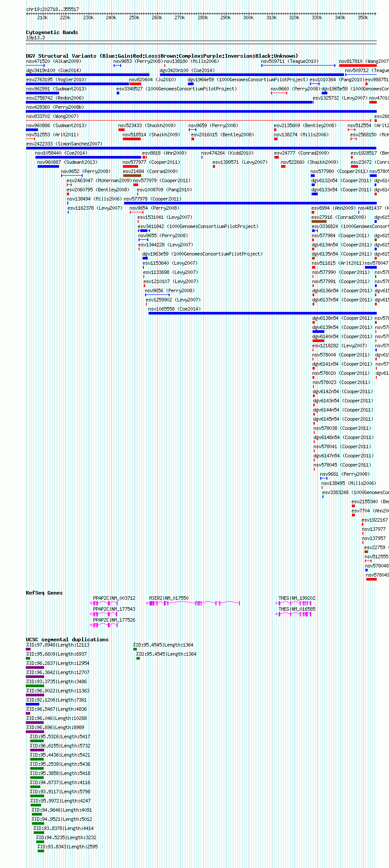Open gene PPAP2C|NM_177543
This screenshot has width=389, height=868.
(114, 609)
